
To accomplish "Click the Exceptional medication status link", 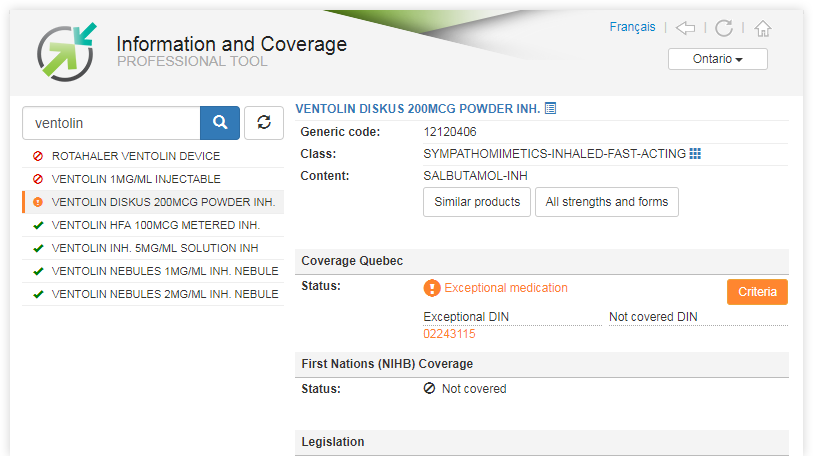I will coord(506,288).
